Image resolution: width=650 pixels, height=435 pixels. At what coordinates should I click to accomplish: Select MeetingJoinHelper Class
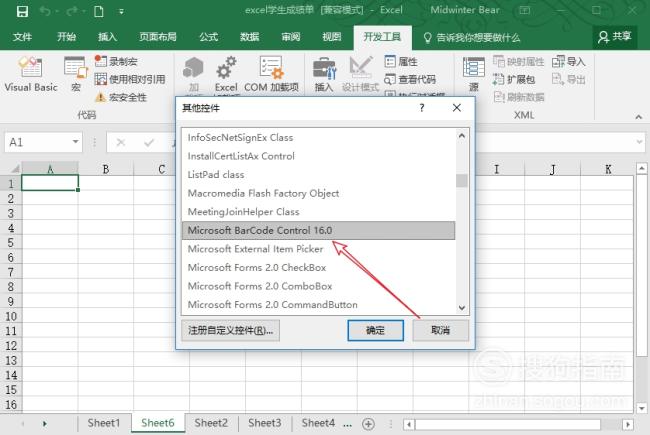pyautogui.click(x=318, y=212)
